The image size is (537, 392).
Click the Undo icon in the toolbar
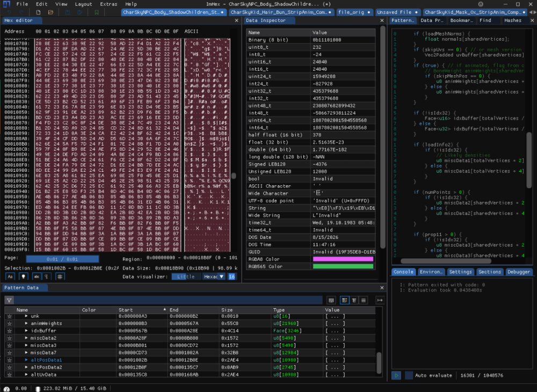[x=9, y=12]
